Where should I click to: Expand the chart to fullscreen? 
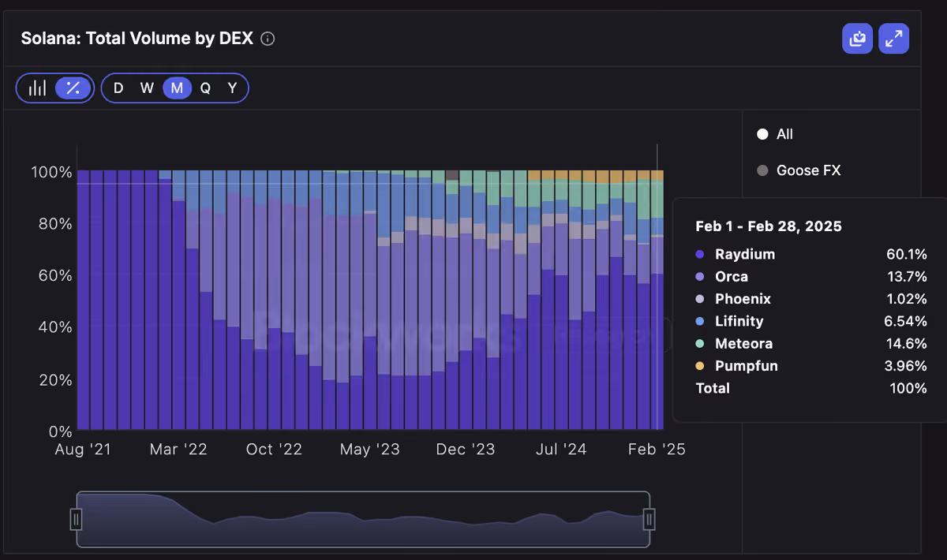[893, 39]
